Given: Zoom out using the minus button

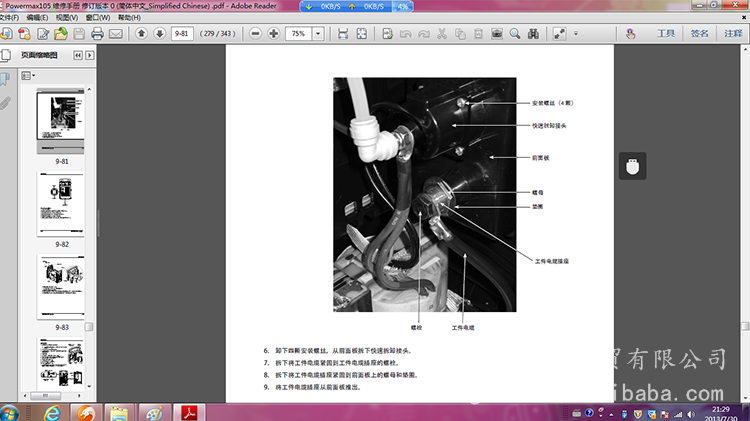Looking at the screenshot, I should [x=256, y=34].
